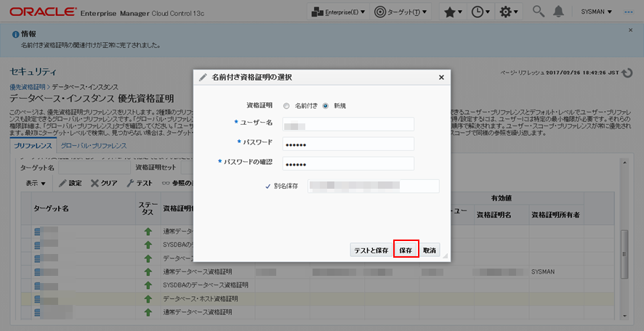Switch to the プリファレンス tab
The image size is (644, 331).
point(33,146)
